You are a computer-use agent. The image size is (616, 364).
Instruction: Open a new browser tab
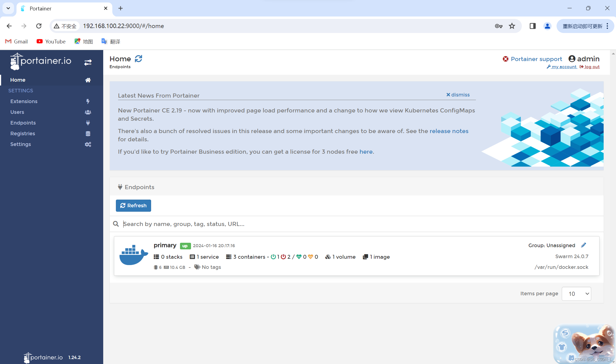[x=121, y=8]
